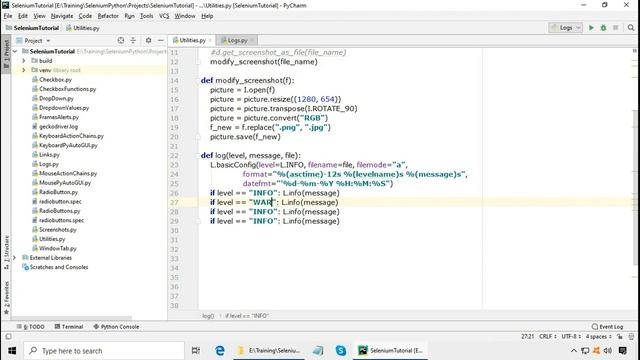Open the volume control in system tray
This screenshot has width=640, height=360.
pyautogui.click(x=608, y=351)
